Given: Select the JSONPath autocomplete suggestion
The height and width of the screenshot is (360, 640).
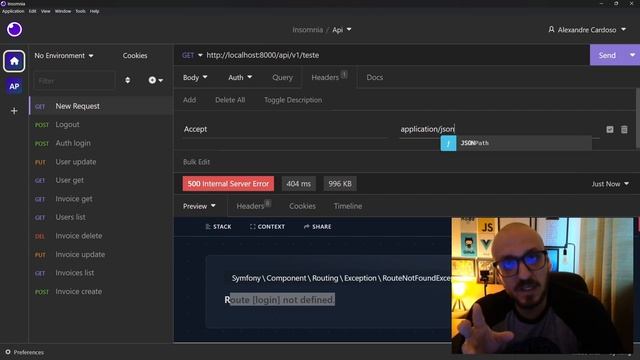Looking at the screenshot, I should click(516, 143).
